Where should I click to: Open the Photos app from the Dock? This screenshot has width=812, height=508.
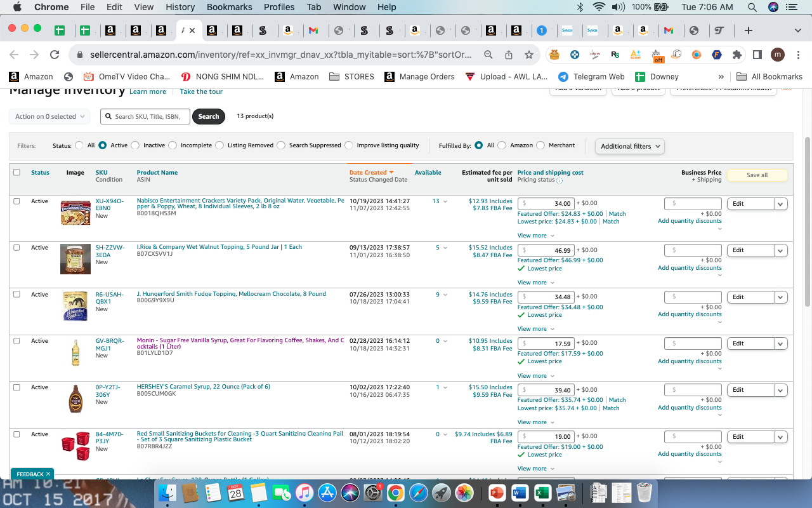pos(464,492)
